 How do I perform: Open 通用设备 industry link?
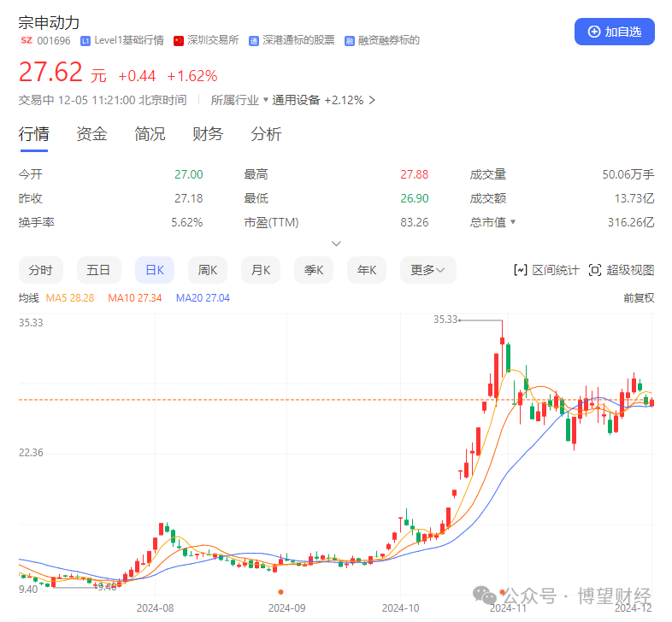pyautogui.click(x=296, y=100)
